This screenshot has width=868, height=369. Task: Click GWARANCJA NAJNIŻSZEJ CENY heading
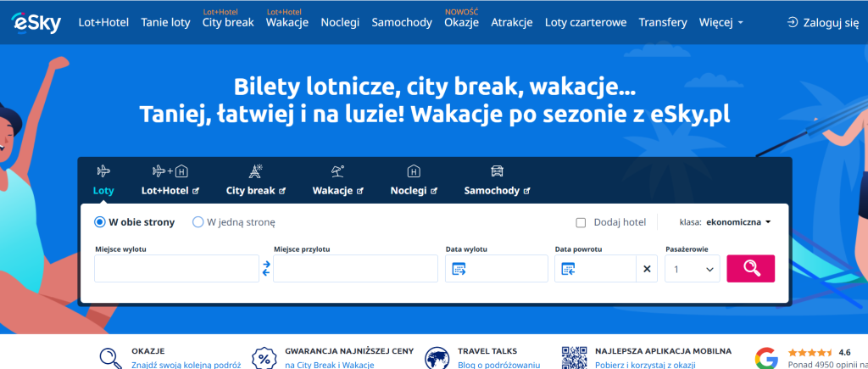(x=349, y=351)
